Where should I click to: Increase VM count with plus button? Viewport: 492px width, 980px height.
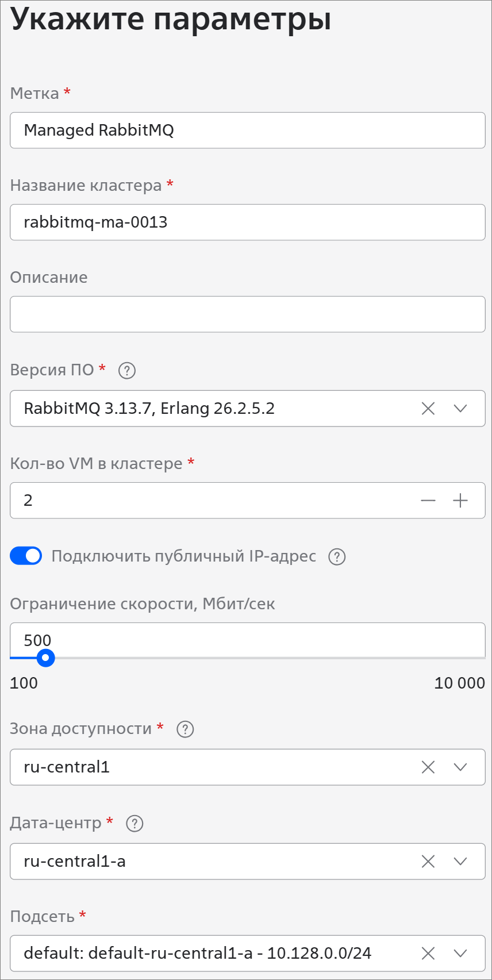(460, 501)
